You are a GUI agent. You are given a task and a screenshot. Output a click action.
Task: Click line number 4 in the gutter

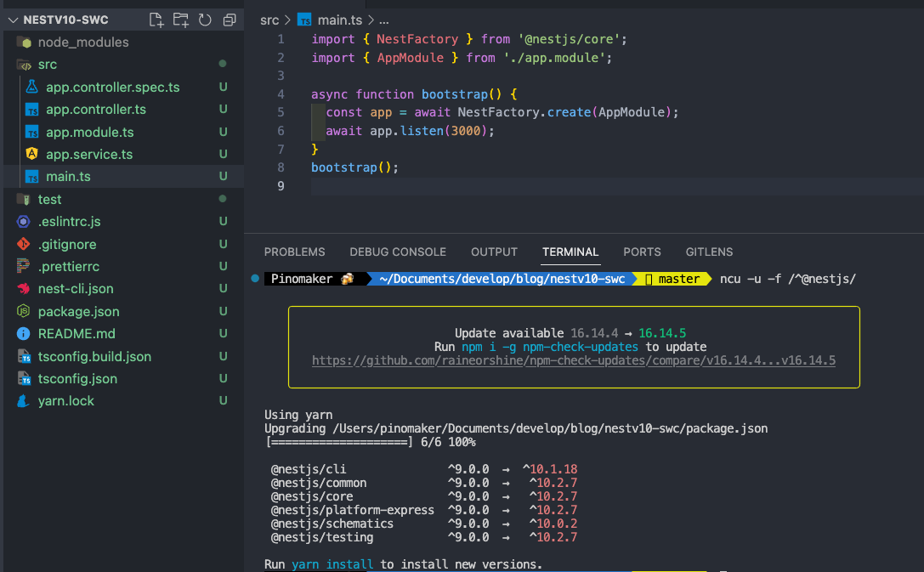[281, 94]
